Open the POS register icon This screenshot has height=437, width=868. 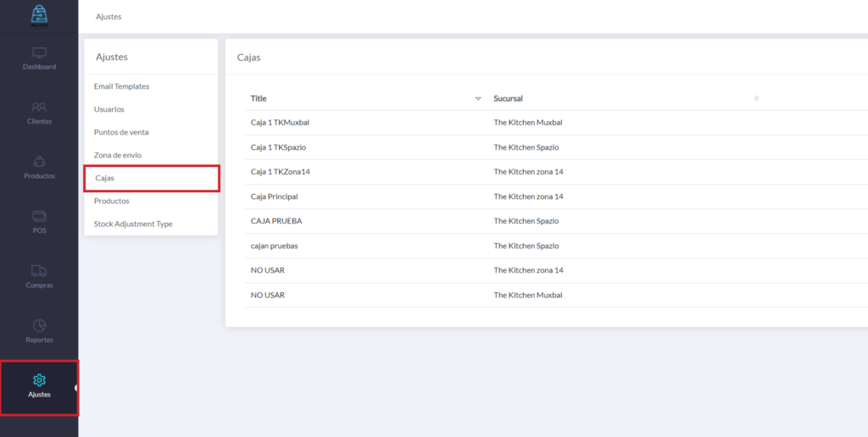[39, 216]
